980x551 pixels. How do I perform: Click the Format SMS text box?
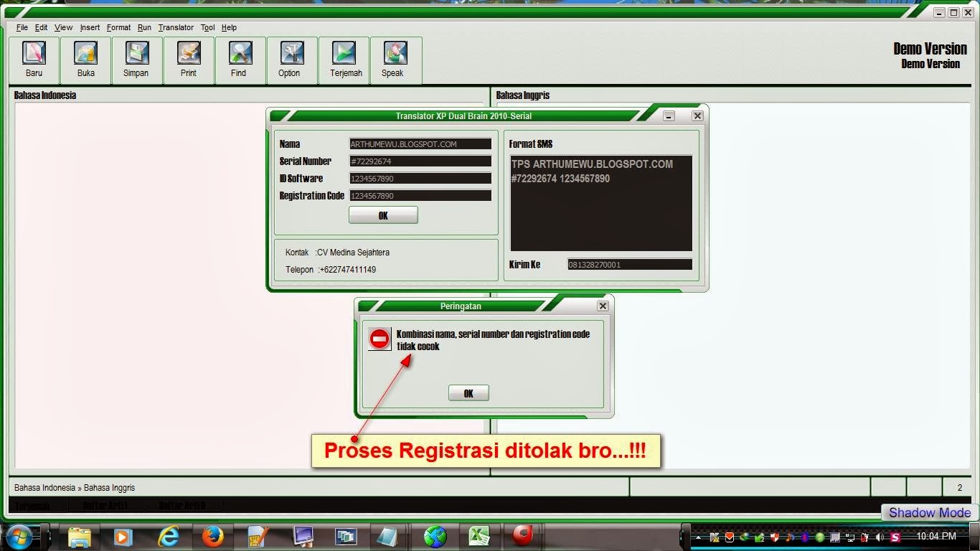click(601, 203)
